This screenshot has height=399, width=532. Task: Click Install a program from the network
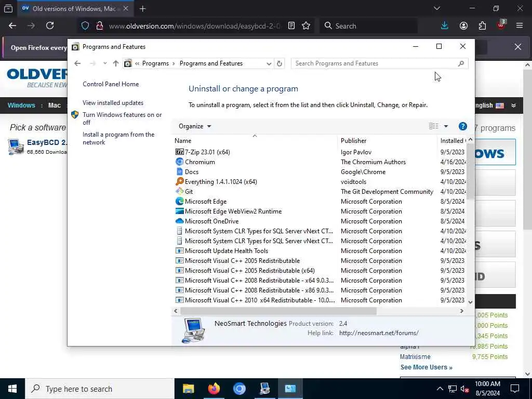(x=118, y=138)
